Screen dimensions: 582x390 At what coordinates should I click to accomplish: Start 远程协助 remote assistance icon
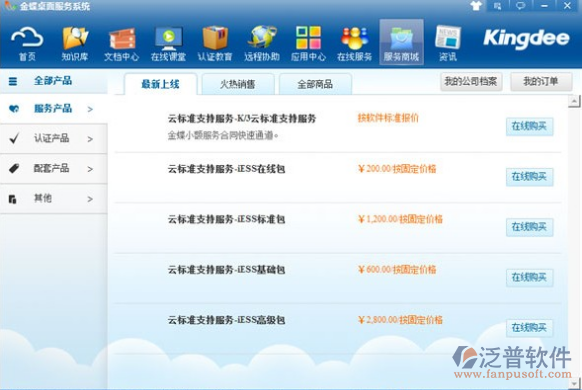[x=262, y=43]
